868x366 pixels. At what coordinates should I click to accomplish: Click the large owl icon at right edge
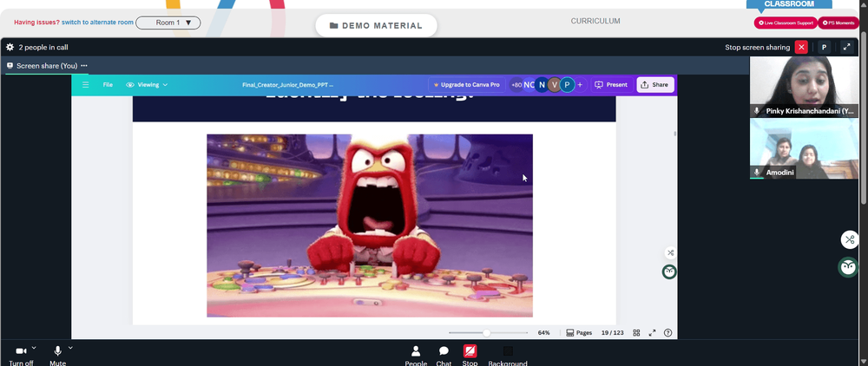[x=849, y=268]
